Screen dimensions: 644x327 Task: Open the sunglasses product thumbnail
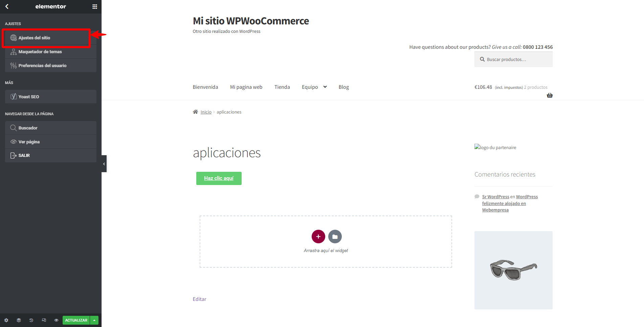[513, 270]
